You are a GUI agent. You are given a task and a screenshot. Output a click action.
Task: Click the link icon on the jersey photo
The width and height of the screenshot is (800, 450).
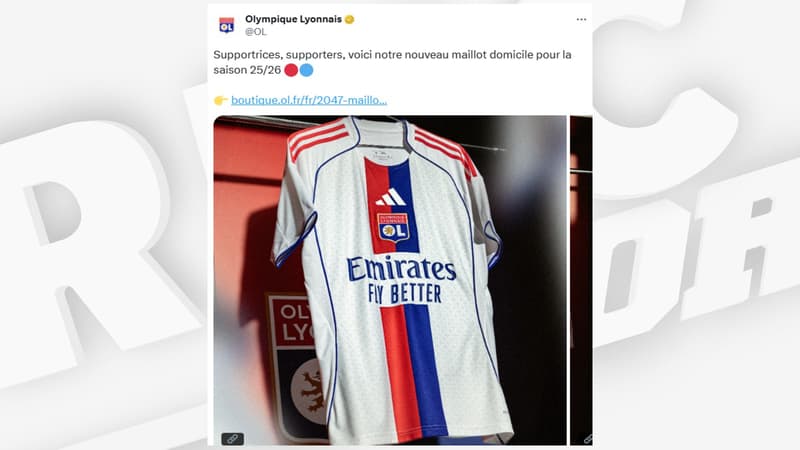(232, 438)
